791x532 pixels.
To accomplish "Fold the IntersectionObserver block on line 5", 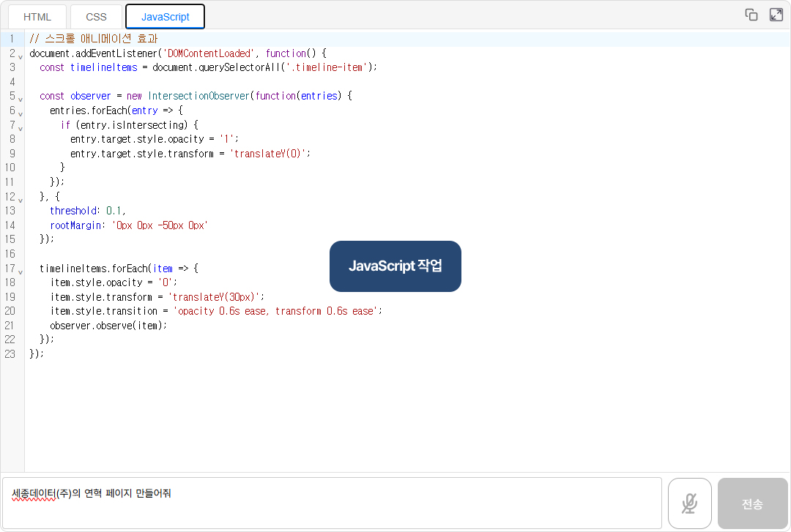I will [x=21, y=98].
